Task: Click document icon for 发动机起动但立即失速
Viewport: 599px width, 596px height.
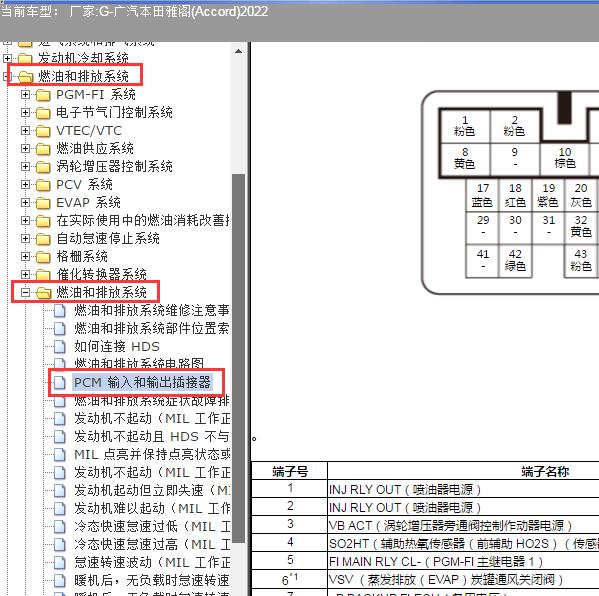Action: pyautogui.click(x=60, y=491)
